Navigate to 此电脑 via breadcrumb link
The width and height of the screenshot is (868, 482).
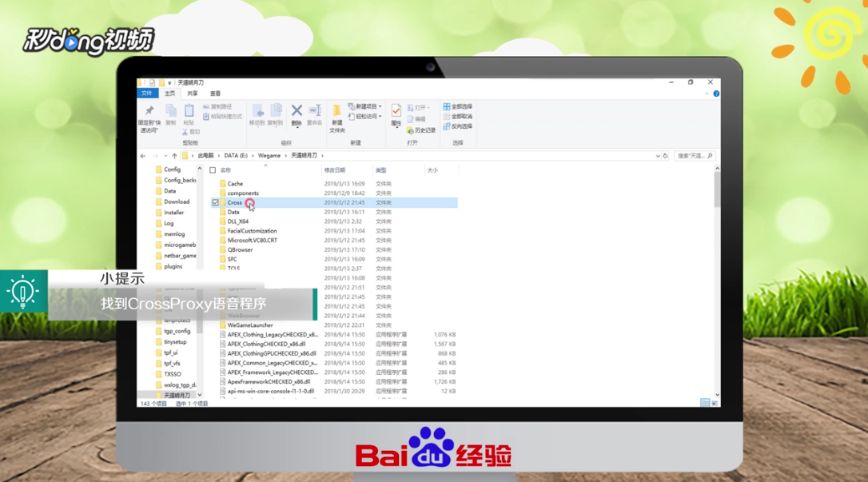tap(205, 155)
